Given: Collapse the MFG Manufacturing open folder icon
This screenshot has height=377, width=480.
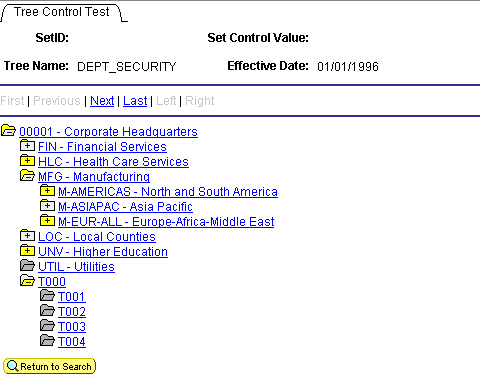Looking at the screenshot, I should pos(27,175).
